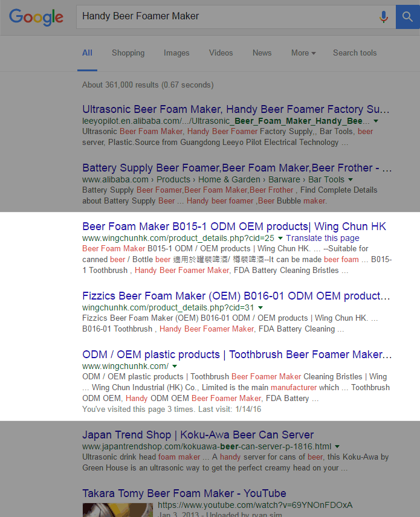Open Ultrasonic Beer Foam Maker result
This screenshot has width=420, height=517.
point(236,109)
